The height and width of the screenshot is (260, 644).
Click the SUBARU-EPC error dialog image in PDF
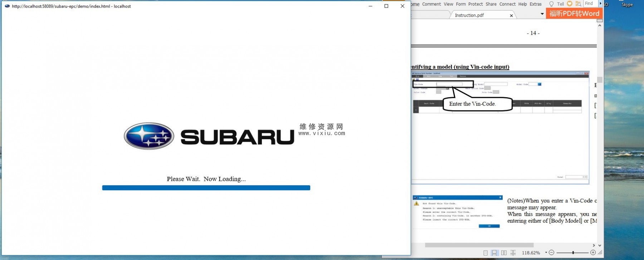pyautogui.click(x=457, y=212)
